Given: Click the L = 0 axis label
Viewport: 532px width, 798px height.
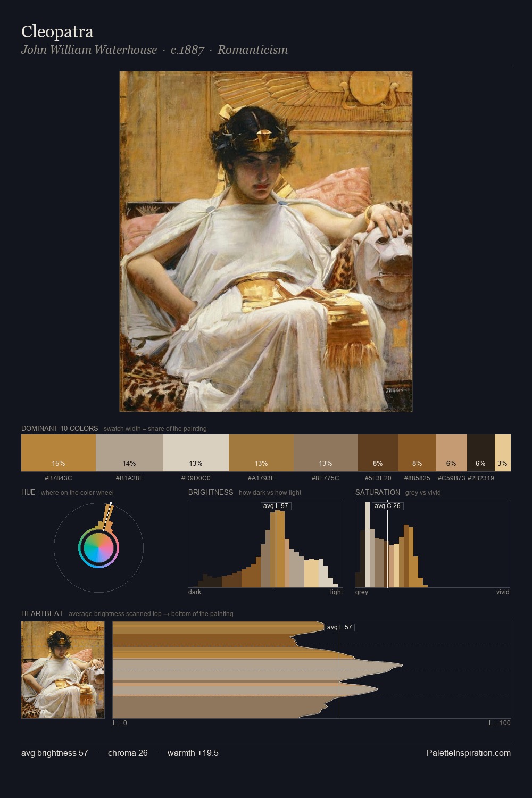Looking at the screenshot, I should pos(120,723).
